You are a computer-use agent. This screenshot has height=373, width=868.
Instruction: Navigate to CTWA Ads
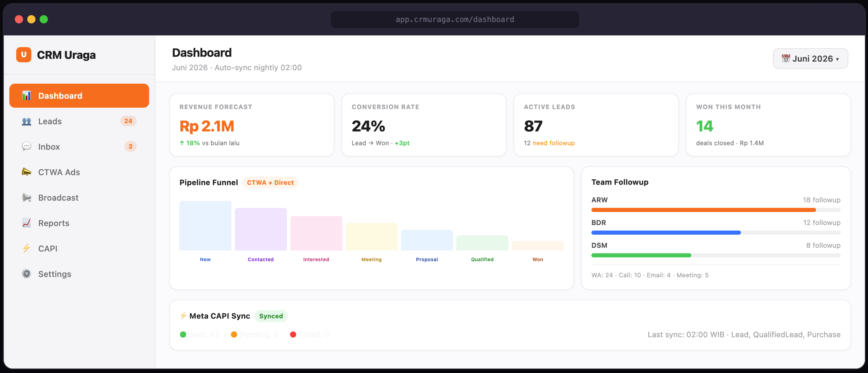coord(79,172)
